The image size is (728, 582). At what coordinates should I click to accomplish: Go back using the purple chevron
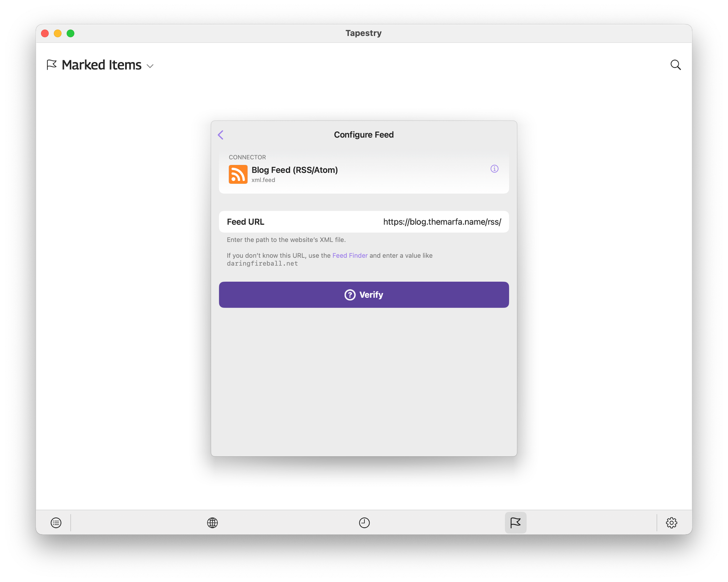pyautogui.click(x=221, y=135)
